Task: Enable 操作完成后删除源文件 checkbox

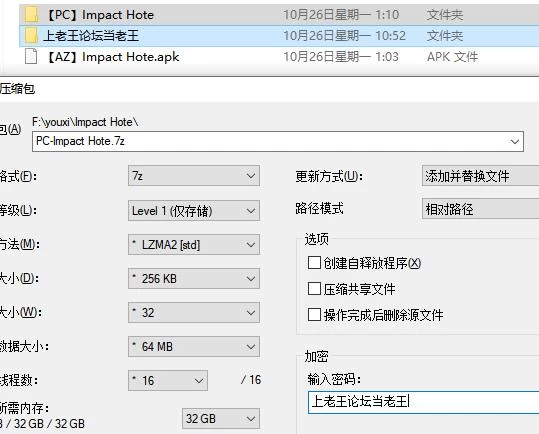Action: (314, 314)
